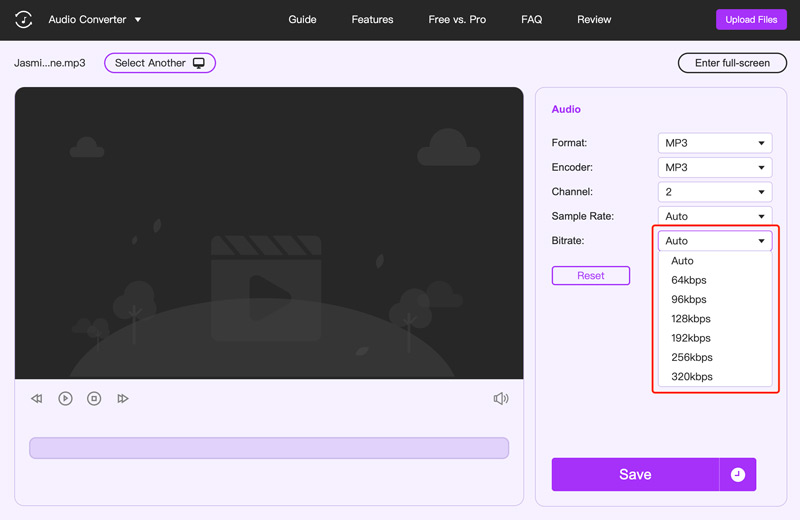Click the fast-forward playback icon

coord(123,399)
